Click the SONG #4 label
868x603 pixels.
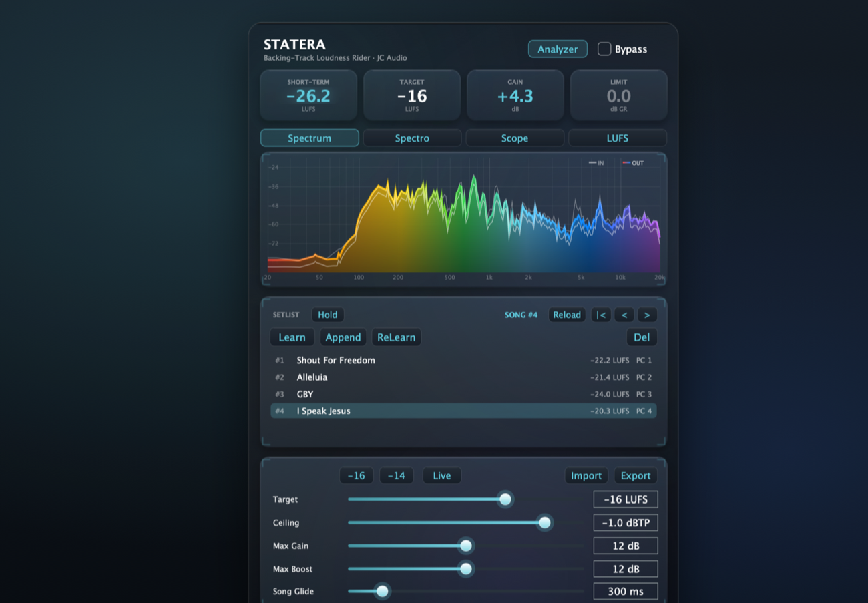(x=521, y=315)
